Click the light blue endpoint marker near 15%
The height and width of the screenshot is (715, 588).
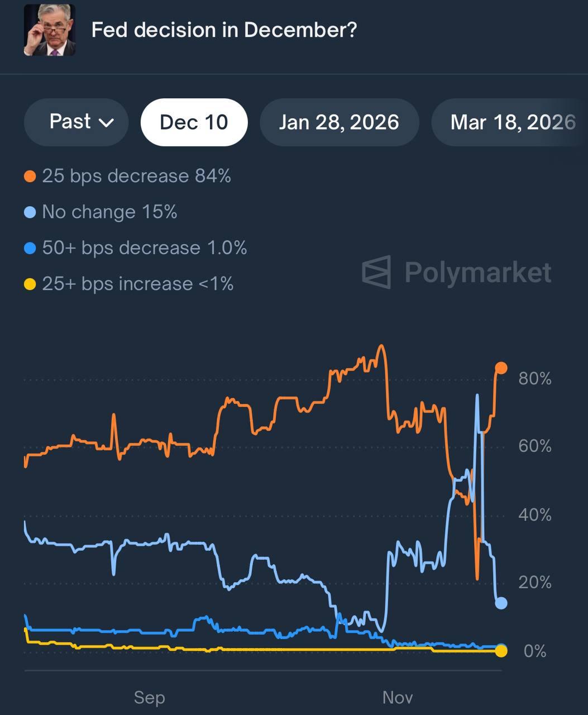point(501,602)
